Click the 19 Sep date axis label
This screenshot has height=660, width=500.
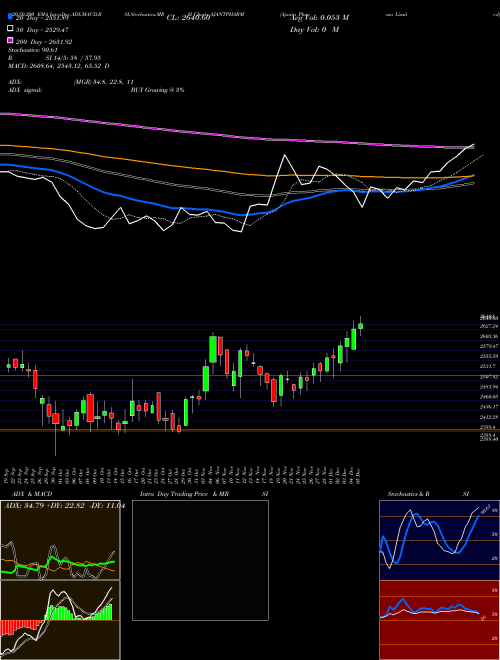pos(8,476)
